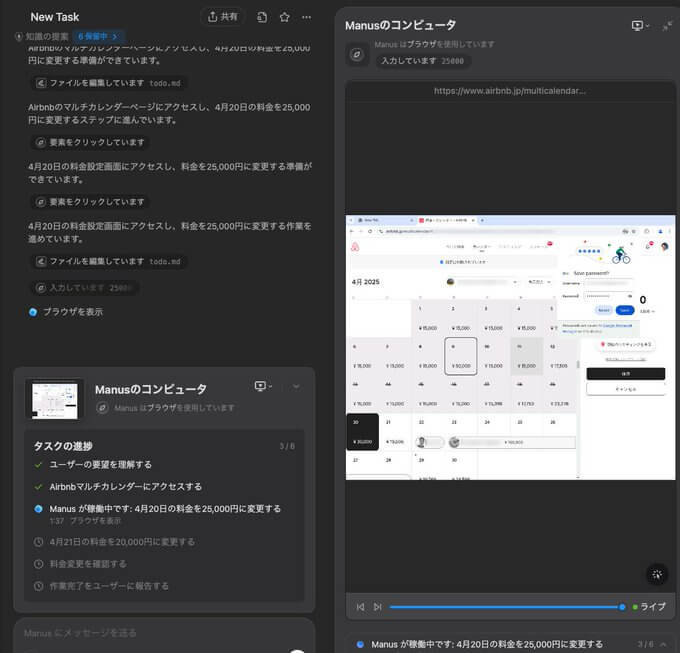
Task: Click the Airbnb logo in browser view
Action: [355, 247]
